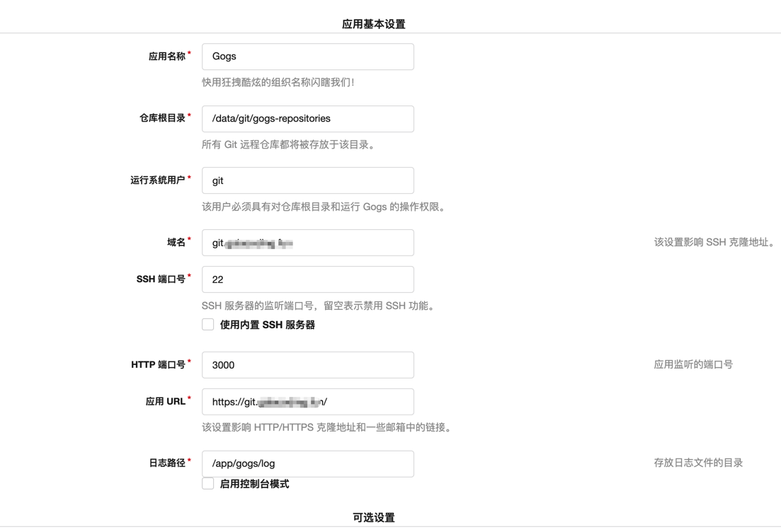Click the 存放日志文件的目录 hint text
781x532 pixels.
click(698, 463)
